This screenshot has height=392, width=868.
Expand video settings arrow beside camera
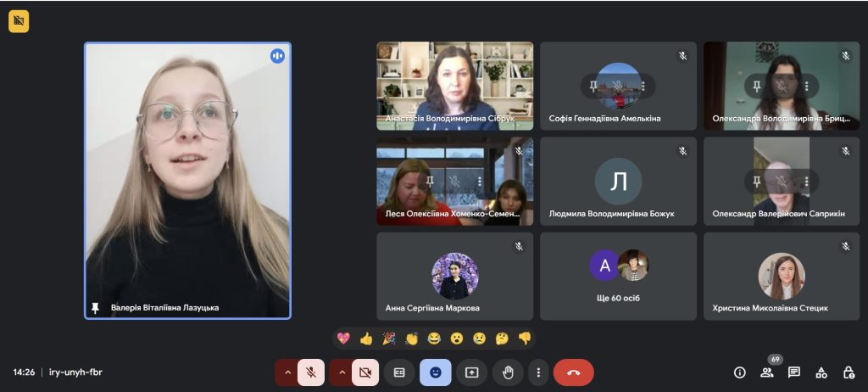342,372
